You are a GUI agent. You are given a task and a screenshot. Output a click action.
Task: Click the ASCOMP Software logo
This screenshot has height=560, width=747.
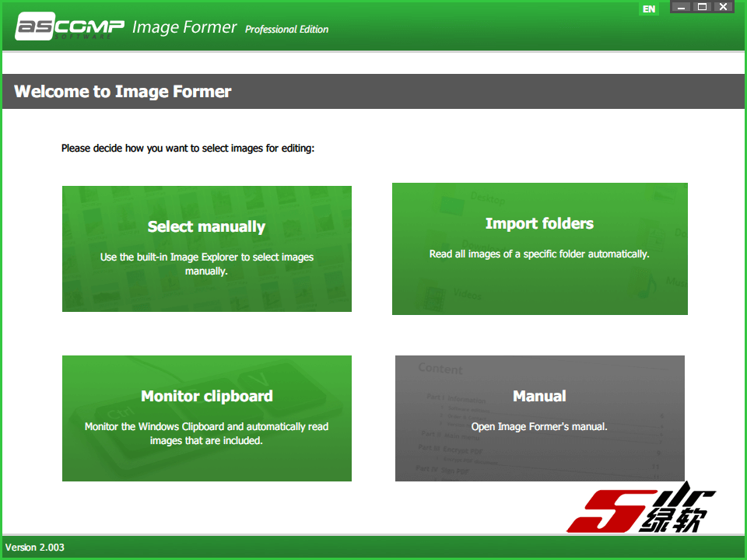pos(70,29)
